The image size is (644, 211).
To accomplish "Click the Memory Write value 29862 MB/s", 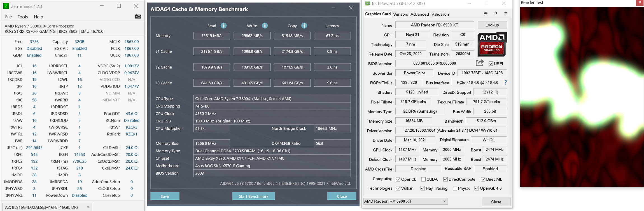I will [x=252, y=36].
